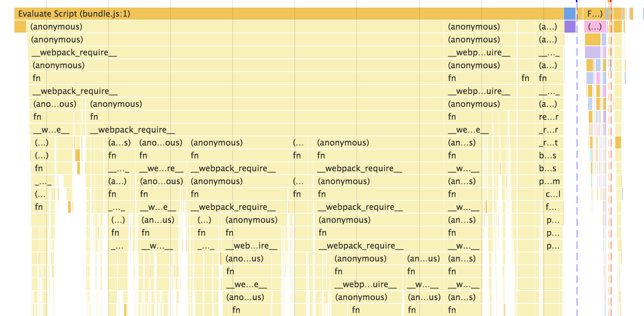This screenshot has height=316, width=644.
Task: Select the __w…e__ frame at left
Action: (52, 130)
